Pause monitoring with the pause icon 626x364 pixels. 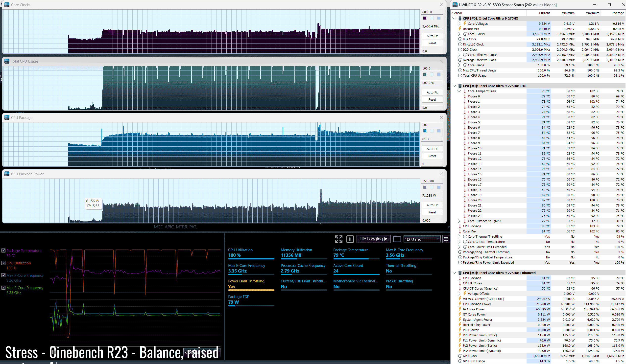[x=350, y=239]
